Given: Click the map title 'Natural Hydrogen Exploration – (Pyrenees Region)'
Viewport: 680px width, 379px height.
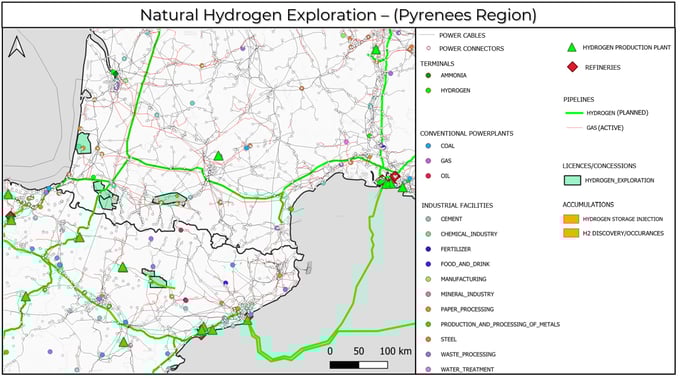Looking at the screenshot, I should 338,15.
